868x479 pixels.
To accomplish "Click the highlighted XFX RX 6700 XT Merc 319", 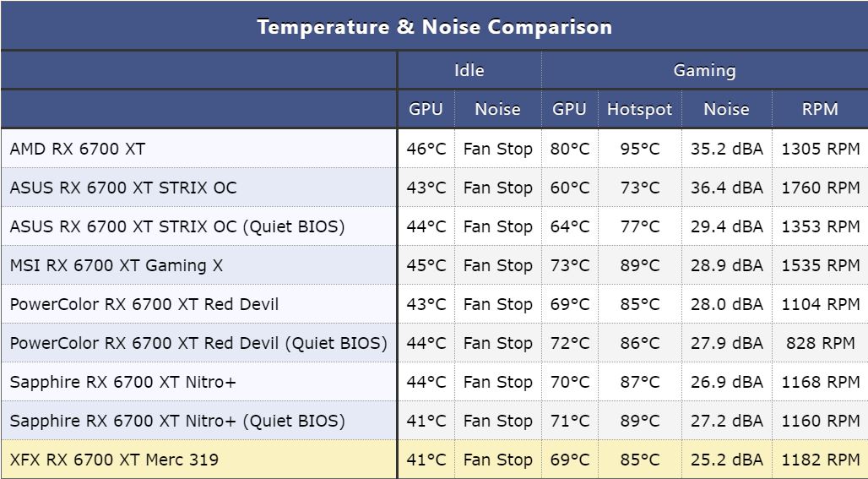I will [114, 460].
